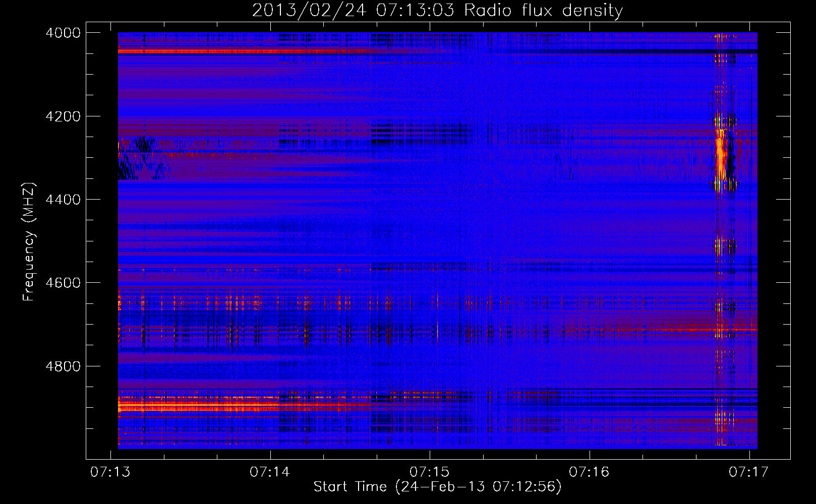Click the 07:14 time tick label

[270, 472]
